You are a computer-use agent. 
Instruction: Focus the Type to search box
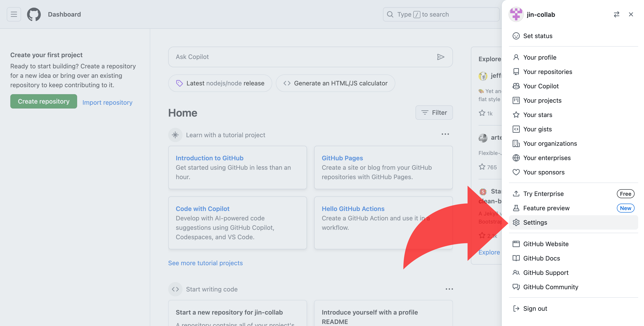point(441,15)
